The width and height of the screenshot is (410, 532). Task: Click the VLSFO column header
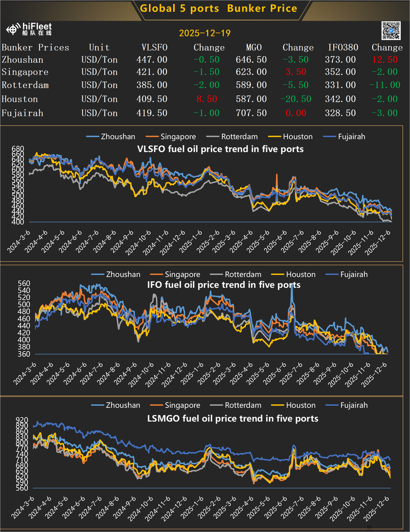click(x=154, y=48)
